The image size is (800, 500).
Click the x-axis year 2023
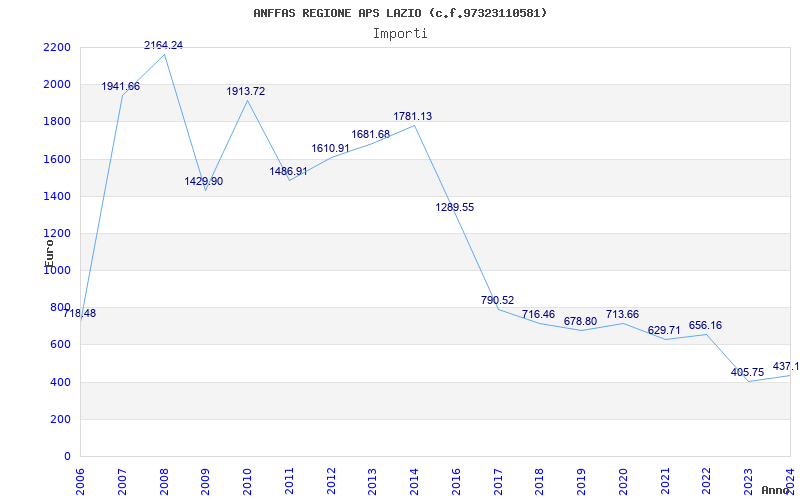pos(748,481)
